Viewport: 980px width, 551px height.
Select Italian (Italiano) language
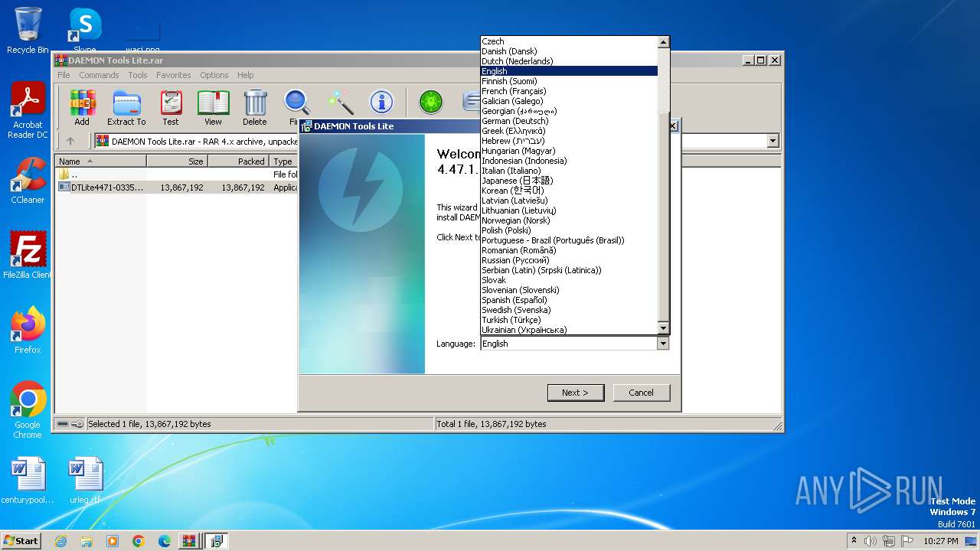pos(569,171)
